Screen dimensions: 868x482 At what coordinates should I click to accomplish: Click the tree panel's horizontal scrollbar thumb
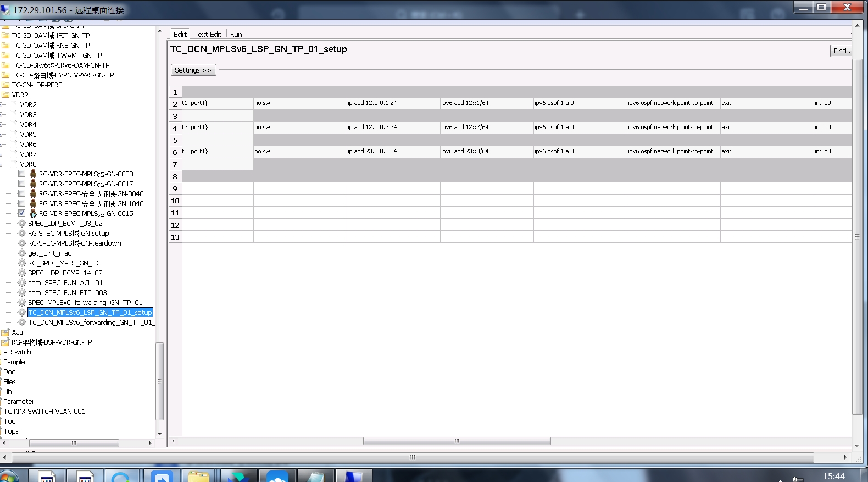pyautogui.click(x=74, y=443)
